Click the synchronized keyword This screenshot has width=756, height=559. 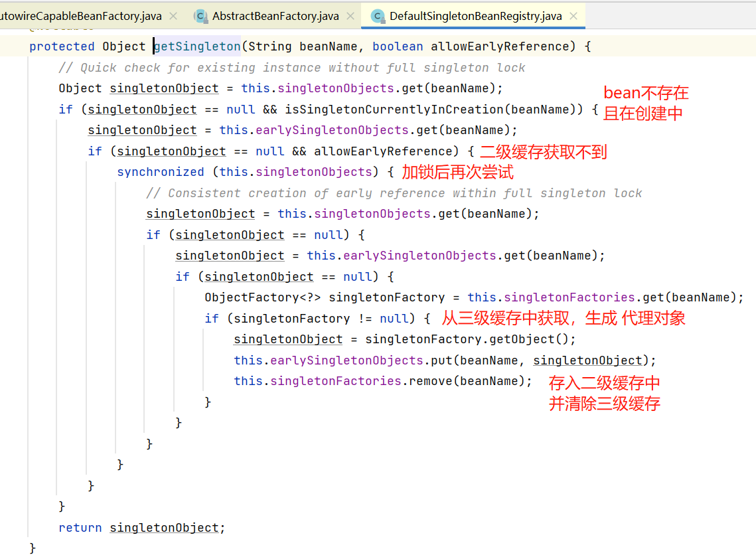tap(161, 172)
